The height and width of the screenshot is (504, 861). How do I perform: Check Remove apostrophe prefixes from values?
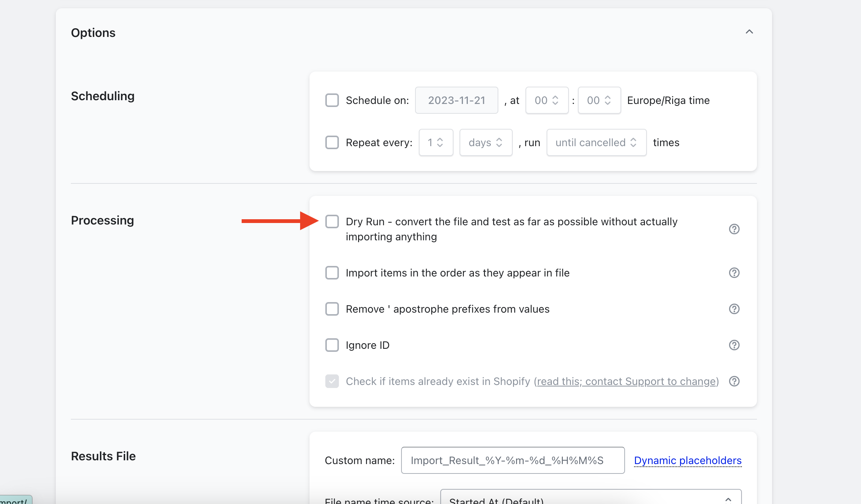(x=332, y=309)
